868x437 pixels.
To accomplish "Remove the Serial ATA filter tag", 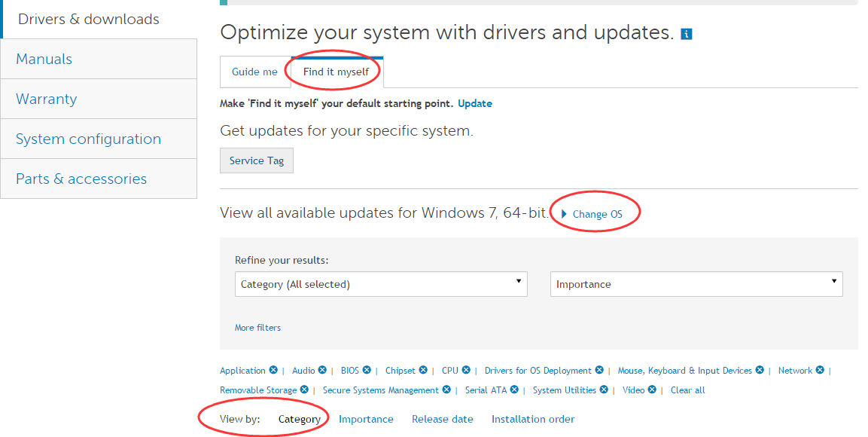I will (514, 390).
